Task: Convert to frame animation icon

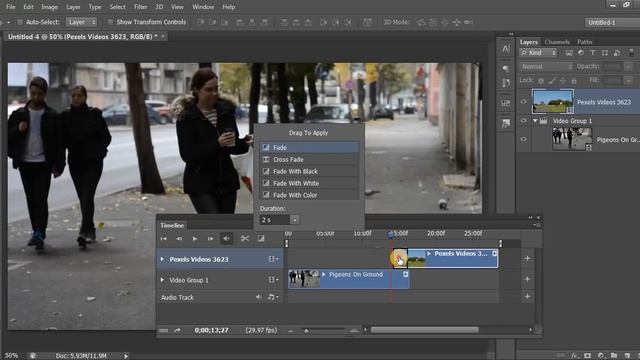Action: [x=163, y=330]
